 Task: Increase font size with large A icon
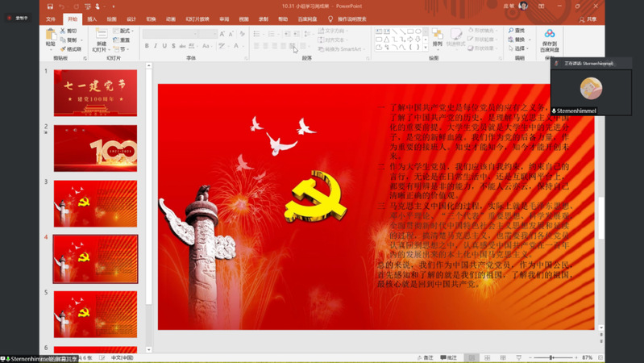tap(222, 34)
